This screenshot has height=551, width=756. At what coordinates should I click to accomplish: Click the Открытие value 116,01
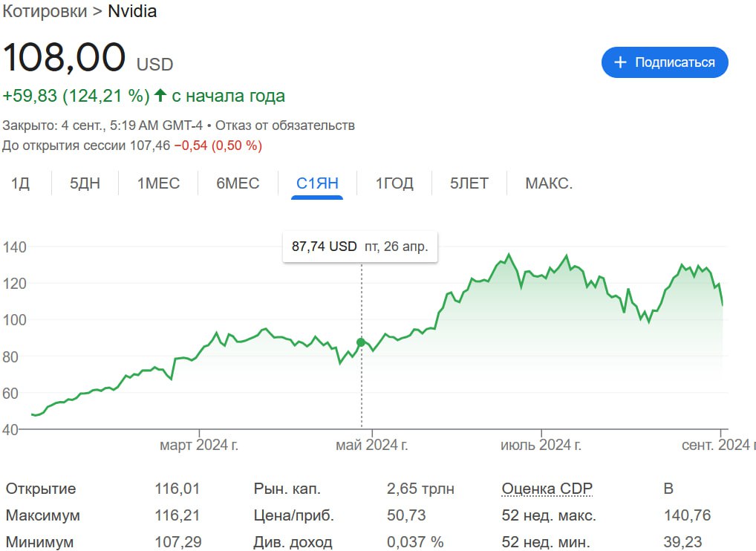point(177,489)
